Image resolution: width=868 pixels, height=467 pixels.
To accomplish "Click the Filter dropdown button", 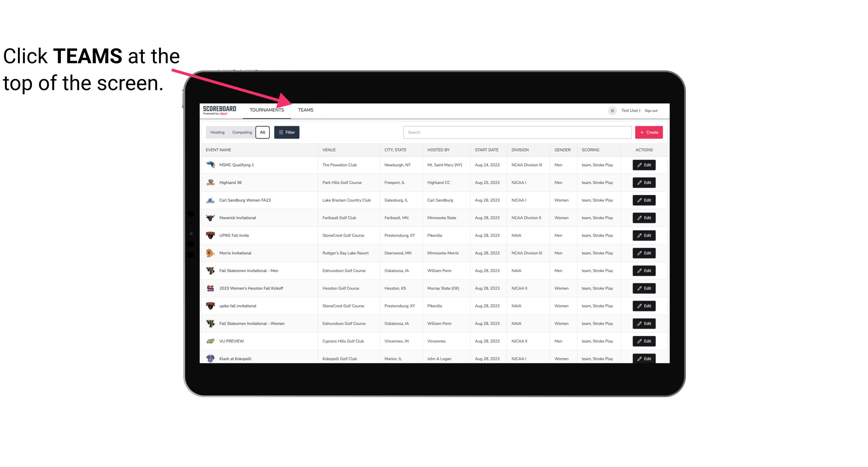I will (287, 132).
